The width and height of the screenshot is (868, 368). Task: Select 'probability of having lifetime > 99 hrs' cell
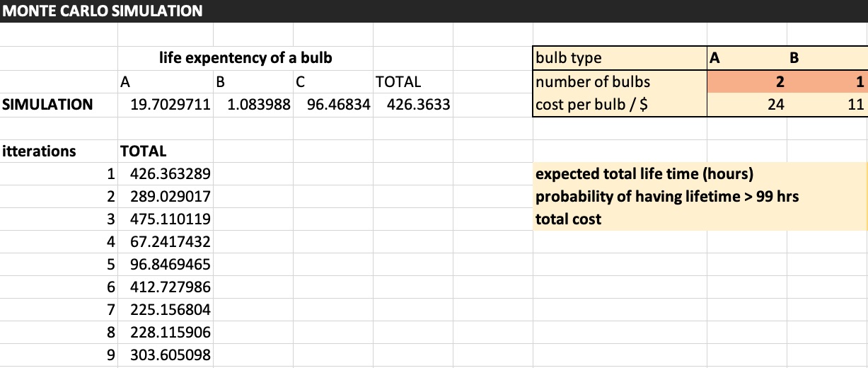[x=667, y=196]
